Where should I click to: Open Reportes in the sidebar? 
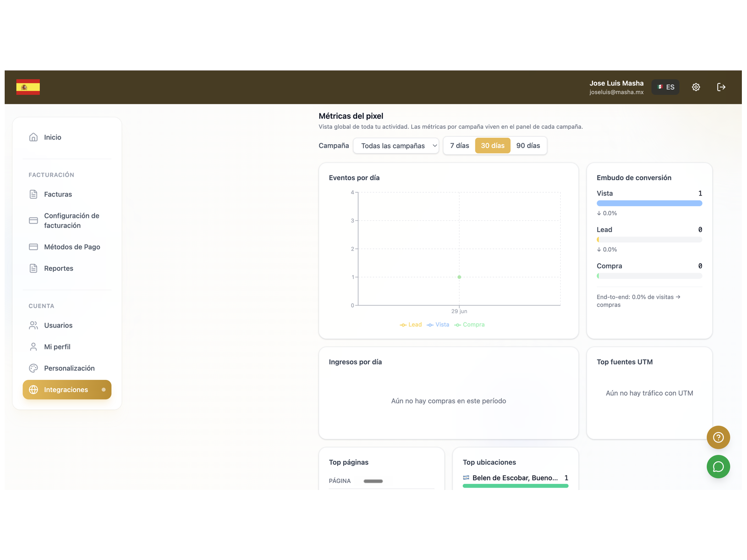67,268
